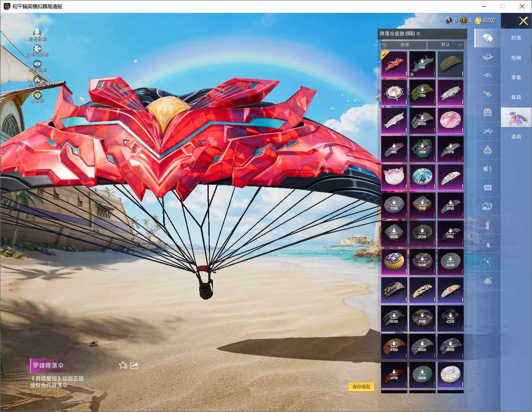The image size is (532, 412).
Task: Download the 725KB parachute skin
Action: 394,206
